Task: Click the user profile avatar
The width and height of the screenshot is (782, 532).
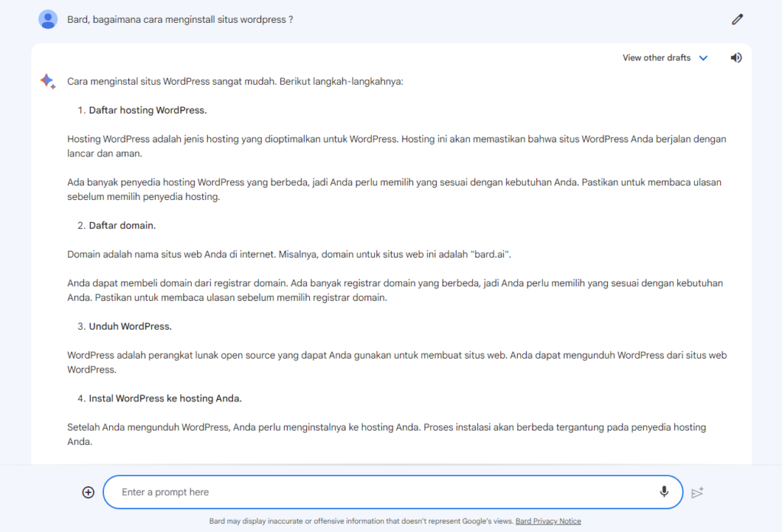Action: [x=48, y=19]
